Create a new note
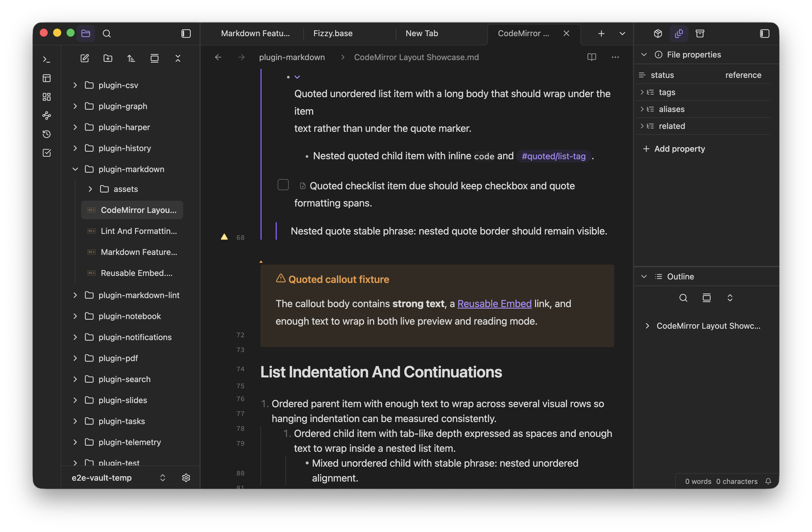812x532 pixels. pyautogui.click(x=85, y=58)
